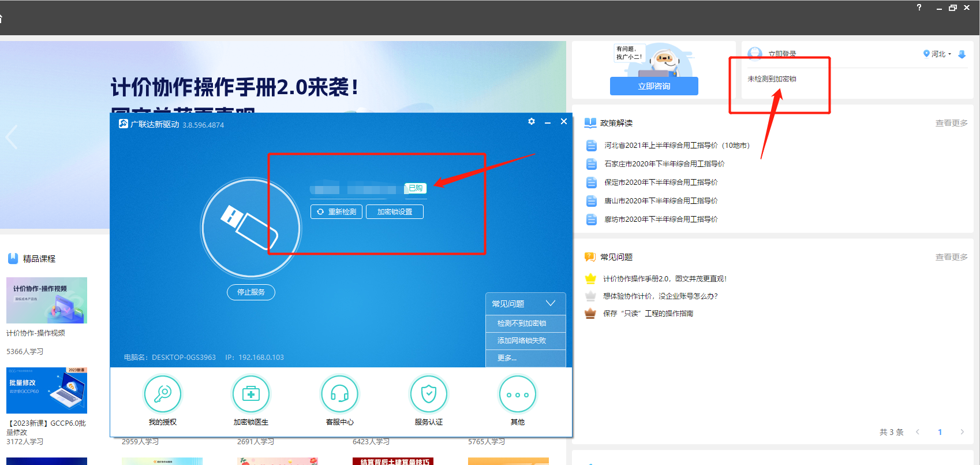Click the IP: 192.168.0.103 text
This screenshot has height=465, width=980.
coord(255,358)
